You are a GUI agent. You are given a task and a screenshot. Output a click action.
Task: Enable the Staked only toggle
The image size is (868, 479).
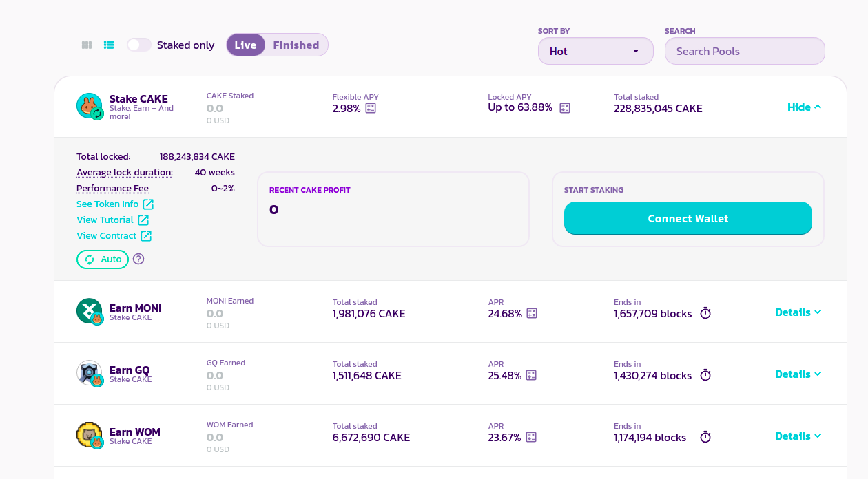[x=138, y=44]
